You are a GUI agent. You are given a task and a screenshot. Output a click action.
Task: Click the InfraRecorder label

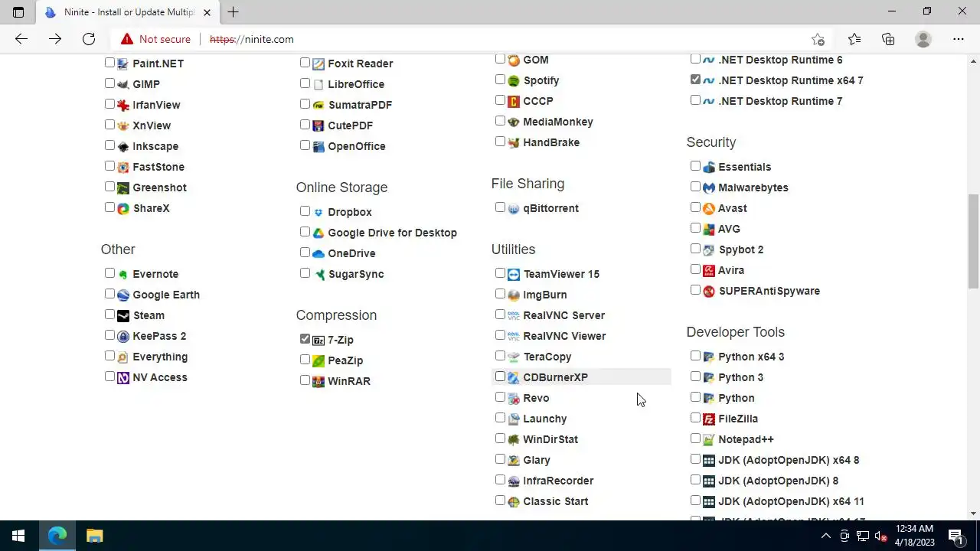click(x=558, y=481)
